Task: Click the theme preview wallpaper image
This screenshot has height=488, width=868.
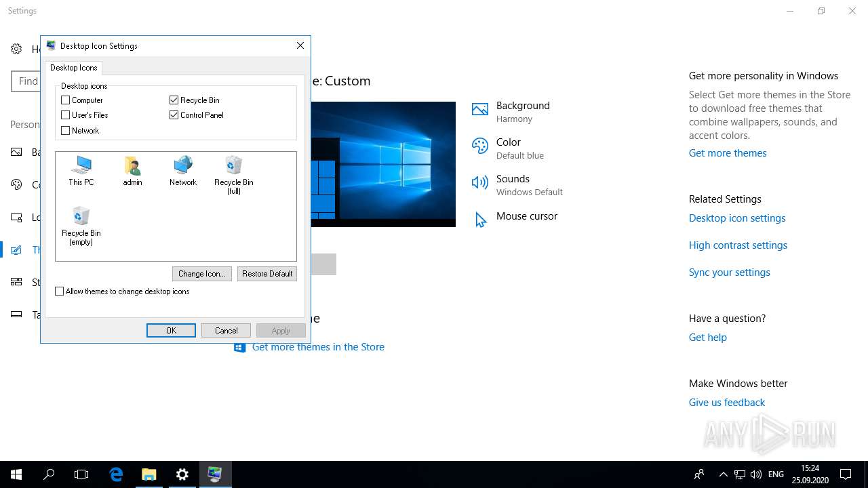Action: (x=383, y=164)
